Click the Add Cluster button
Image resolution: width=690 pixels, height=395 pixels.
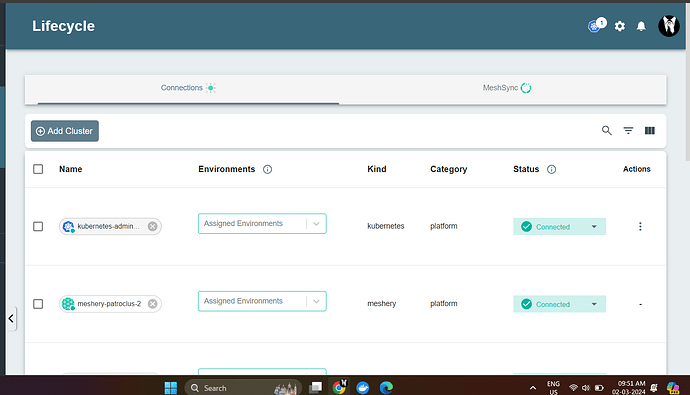click(65, 131)
